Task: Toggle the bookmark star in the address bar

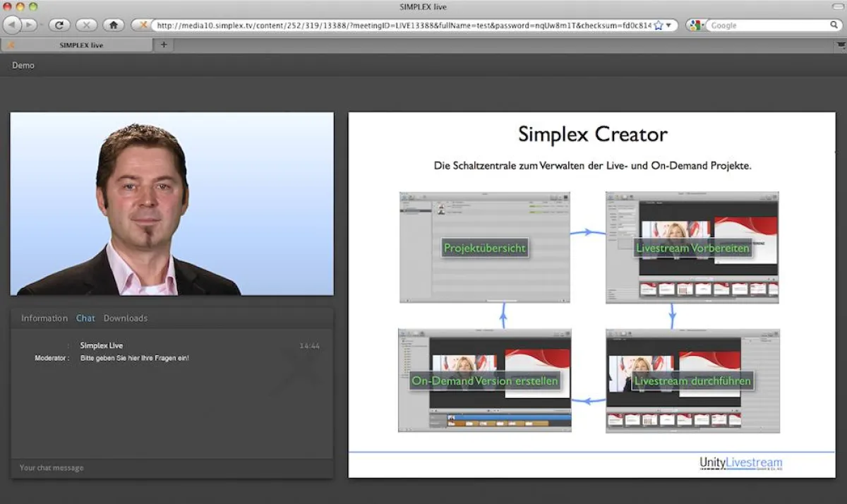Action: coord(658,24)
